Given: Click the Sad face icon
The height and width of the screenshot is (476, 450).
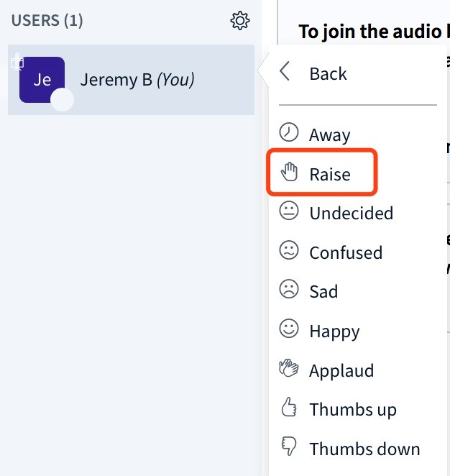Looking at the screenshot, I should (289, 291).
